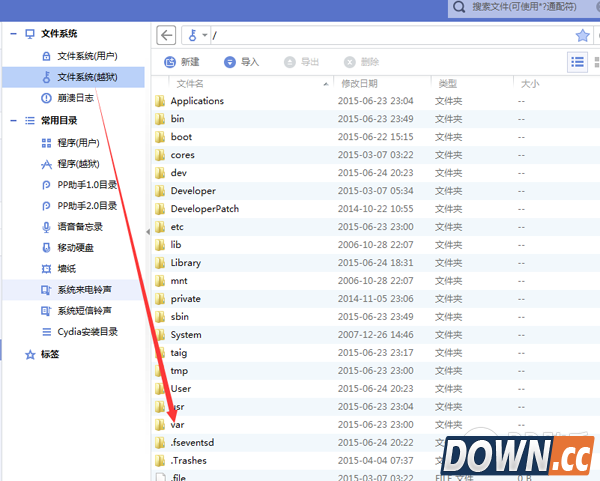Click the path address field
The height and width of the screenshot is (481, 600).
[392, 36]
